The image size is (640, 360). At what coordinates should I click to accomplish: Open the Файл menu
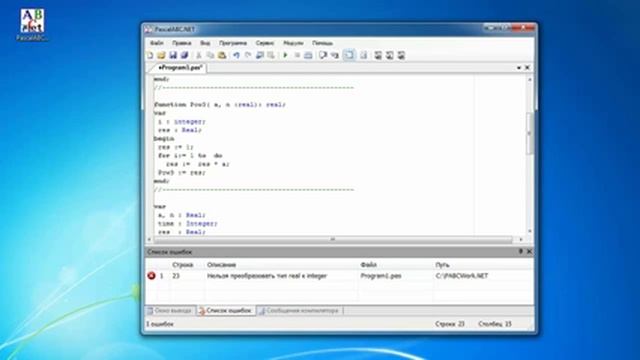click(157, 43)
